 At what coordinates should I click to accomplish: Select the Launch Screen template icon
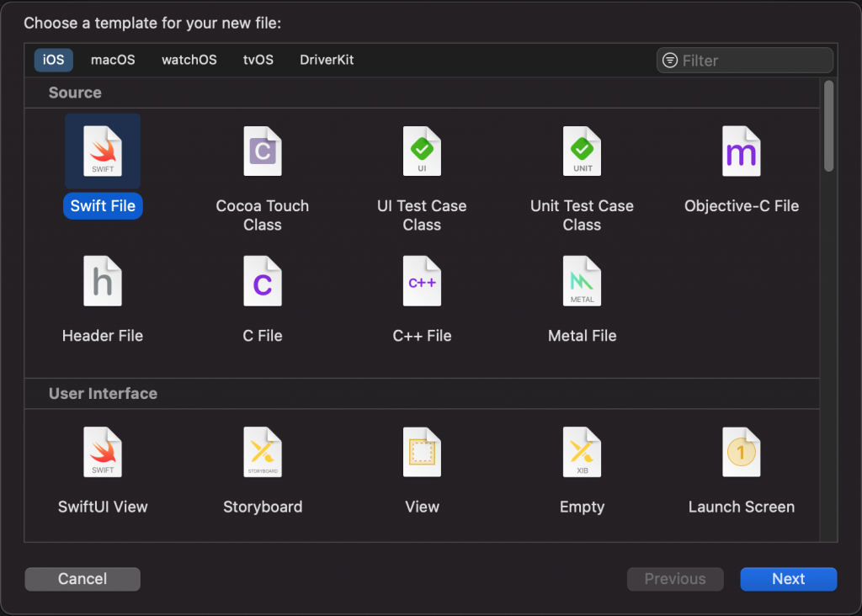[x=741, y=452]
